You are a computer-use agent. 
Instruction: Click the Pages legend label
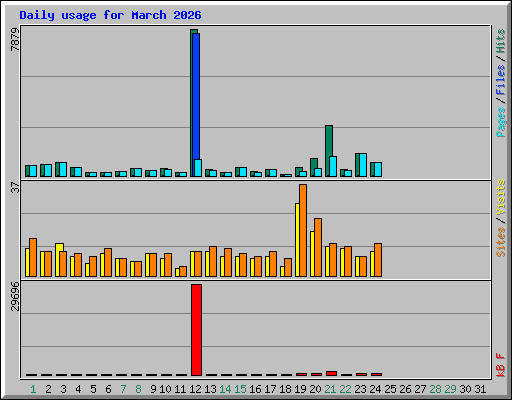(501, 122)
